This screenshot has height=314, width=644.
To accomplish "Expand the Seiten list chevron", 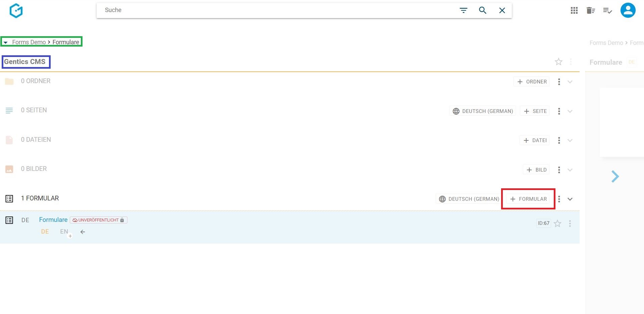I will (570, 111).
